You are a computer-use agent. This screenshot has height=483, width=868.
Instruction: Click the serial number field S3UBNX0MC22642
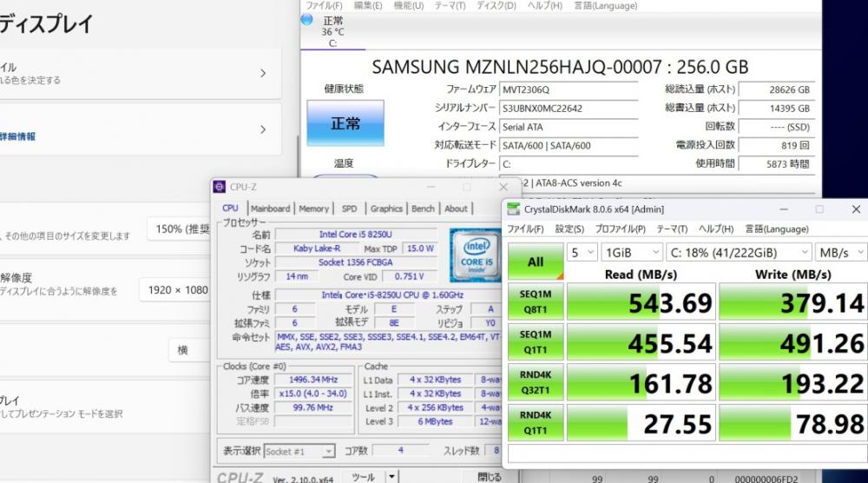(x=569, y=109)
